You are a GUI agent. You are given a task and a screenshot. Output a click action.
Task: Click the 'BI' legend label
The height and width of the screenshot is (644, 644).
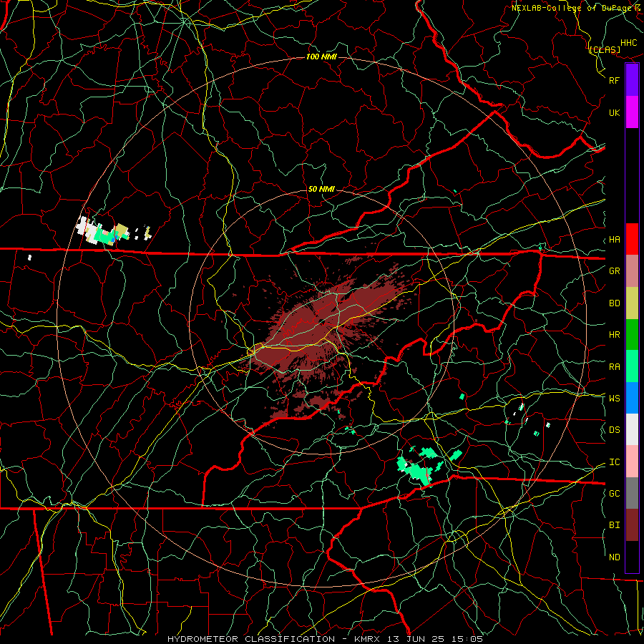tap(614, 525)
